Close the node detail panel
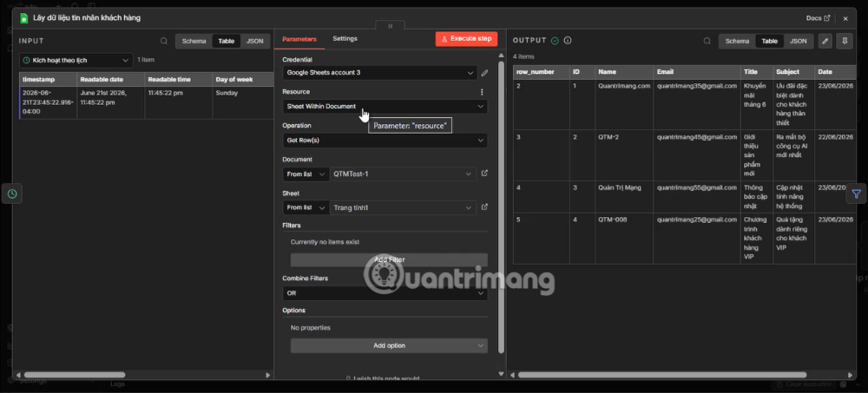The width and height of the screenshot is (868, 393). point(845,18)
